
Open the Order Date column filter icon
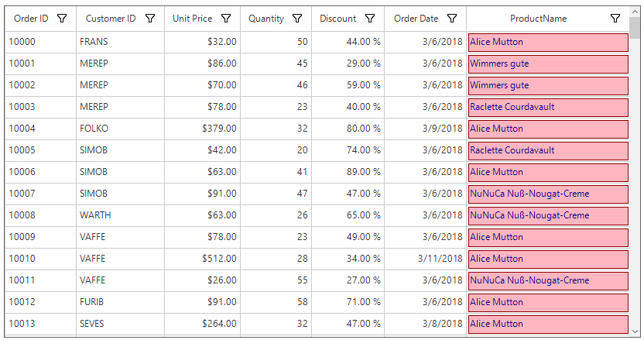pyautogui.click(x=452, y=19)
